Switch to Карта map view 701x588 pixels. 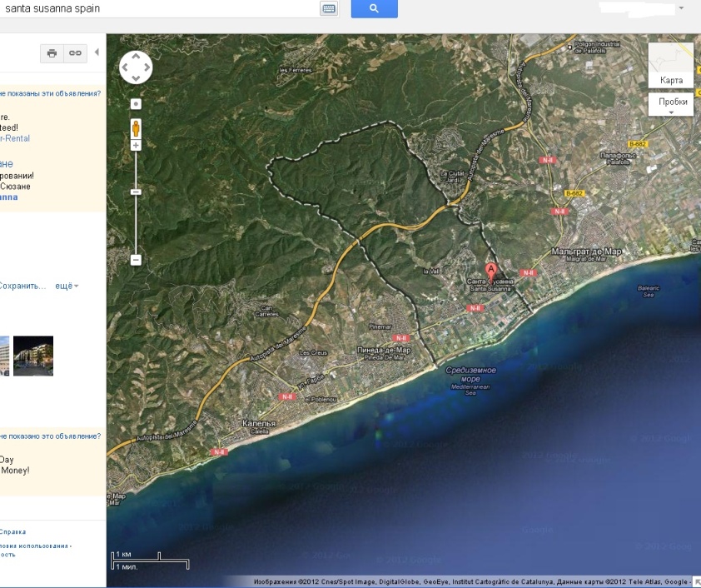[671, 65]
